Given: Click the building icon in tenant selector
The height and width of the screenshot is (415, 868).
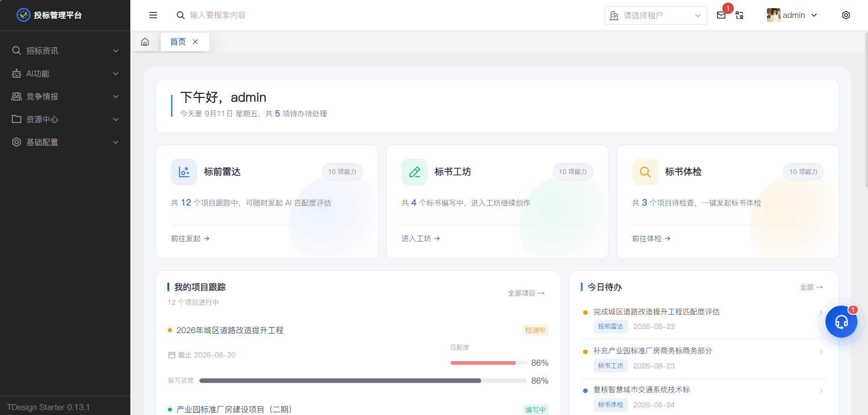Looking at the screenshot, I should point(614,16).
